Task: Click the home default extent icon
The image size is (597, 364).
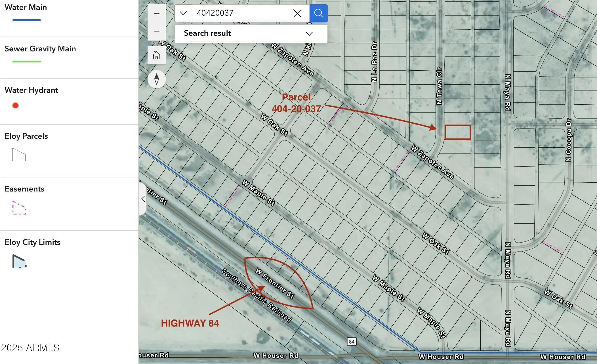Action: 157,55
